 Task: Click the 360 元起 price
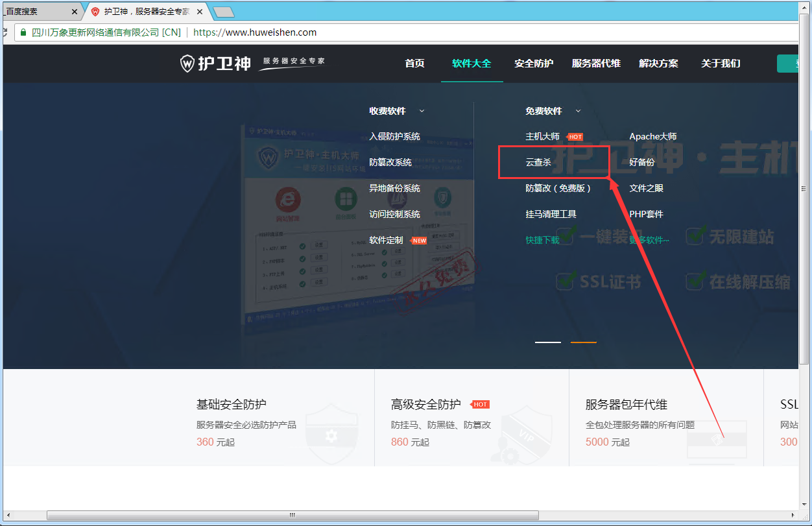pyautogui.click(x=215, y=442)
